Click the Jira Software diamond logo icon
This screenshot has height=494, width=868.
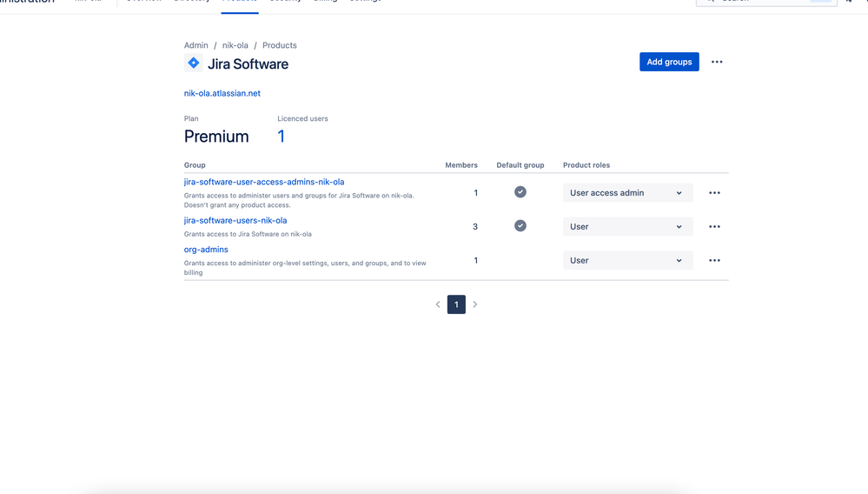pyautogui.click(x=193, y=63)
